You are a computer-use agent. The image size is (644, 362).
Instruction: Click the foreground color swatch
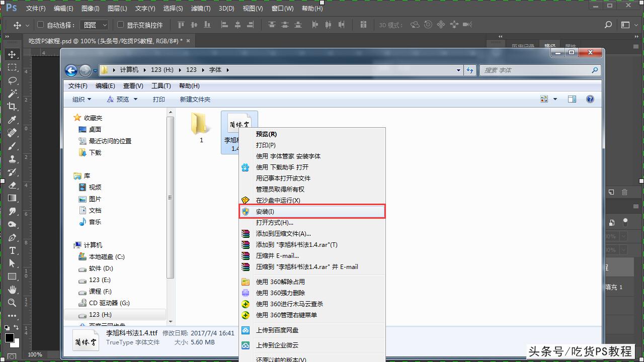pyautogui.click(x=10, y=337)
